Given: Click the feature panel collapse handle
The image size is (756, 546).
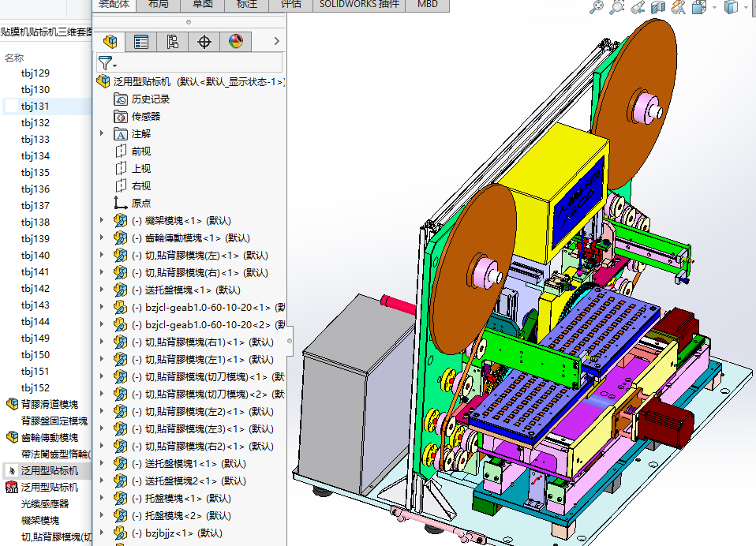Looking at the screenshot, I should [x=290, y=341].
